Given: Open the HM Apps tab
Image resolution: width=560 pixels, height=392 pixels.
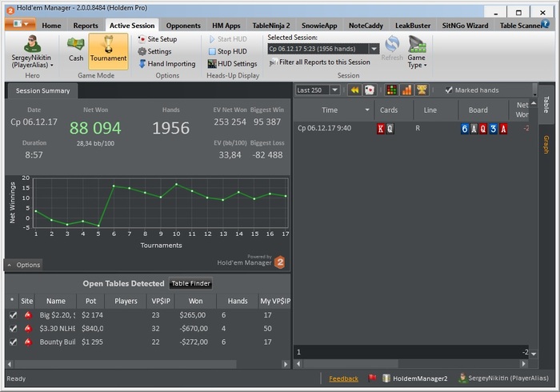Looking at the screenshot, I should pos(226,26).
